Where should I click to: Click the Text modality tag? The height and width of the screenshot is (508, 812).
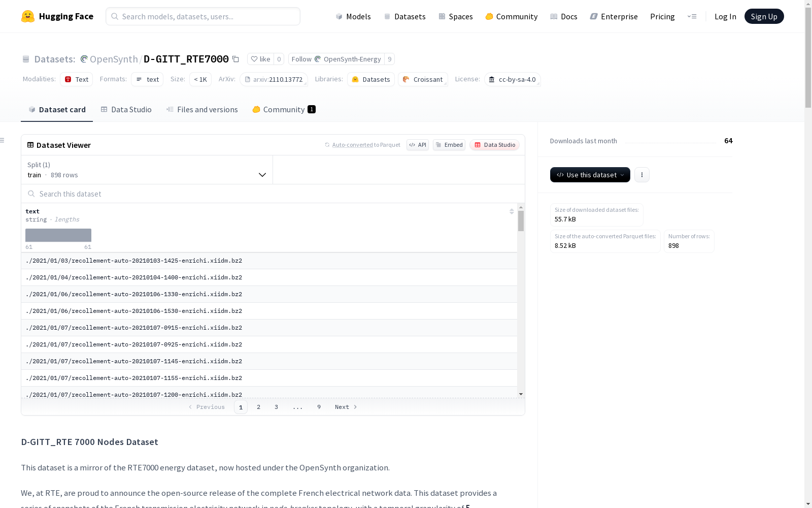pos(76,79)
